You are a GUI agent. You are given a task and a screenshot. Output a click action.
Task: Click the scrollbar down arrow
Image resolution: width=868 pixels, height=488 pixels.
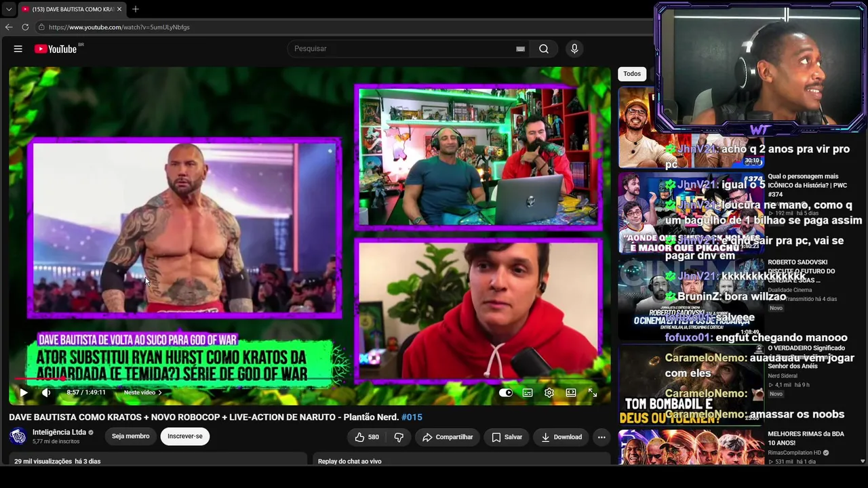pyautogui.click(x=863, y=461)
